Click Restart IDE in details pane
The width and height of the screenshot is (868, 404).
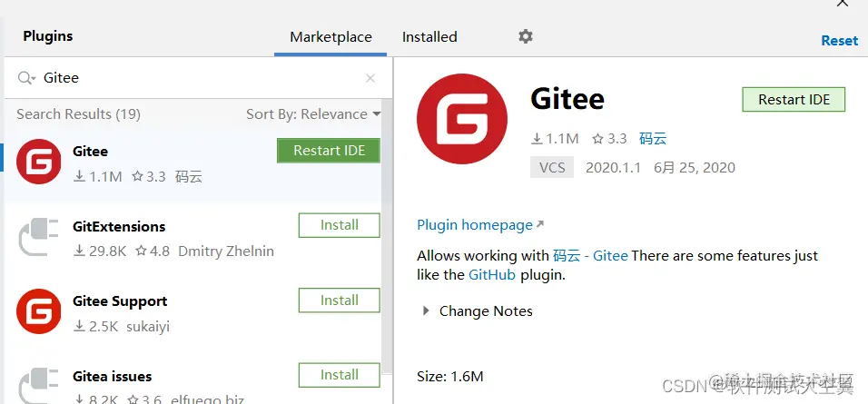(794, 100)
